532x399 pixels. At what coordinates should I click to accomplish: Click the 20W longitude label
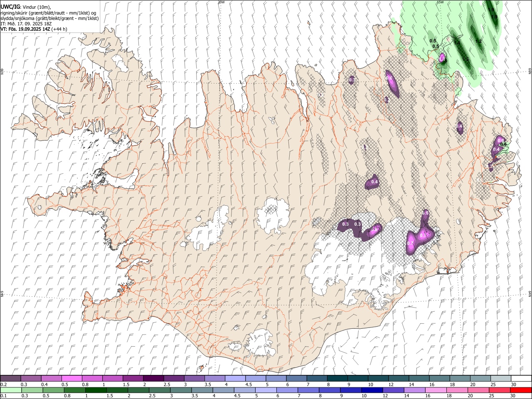click(x=221, y=2)
